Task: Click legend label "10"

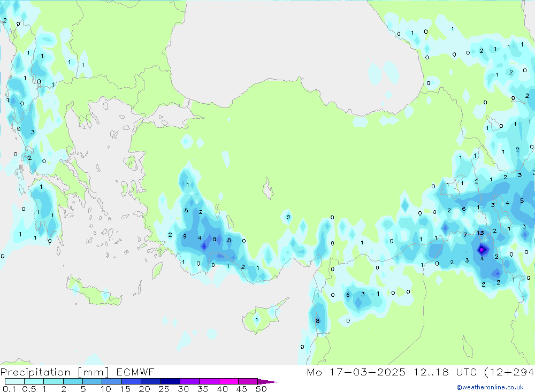Action: 106,389
